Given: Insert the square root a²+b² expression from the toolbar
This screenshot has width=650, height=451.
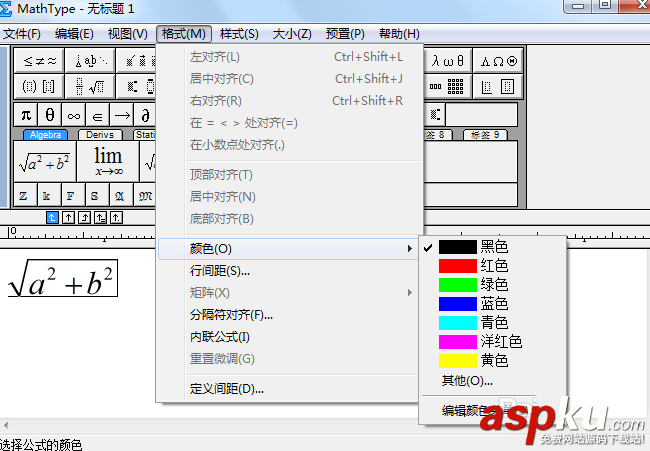Looking at the screenshot, I should coord(45,162).
